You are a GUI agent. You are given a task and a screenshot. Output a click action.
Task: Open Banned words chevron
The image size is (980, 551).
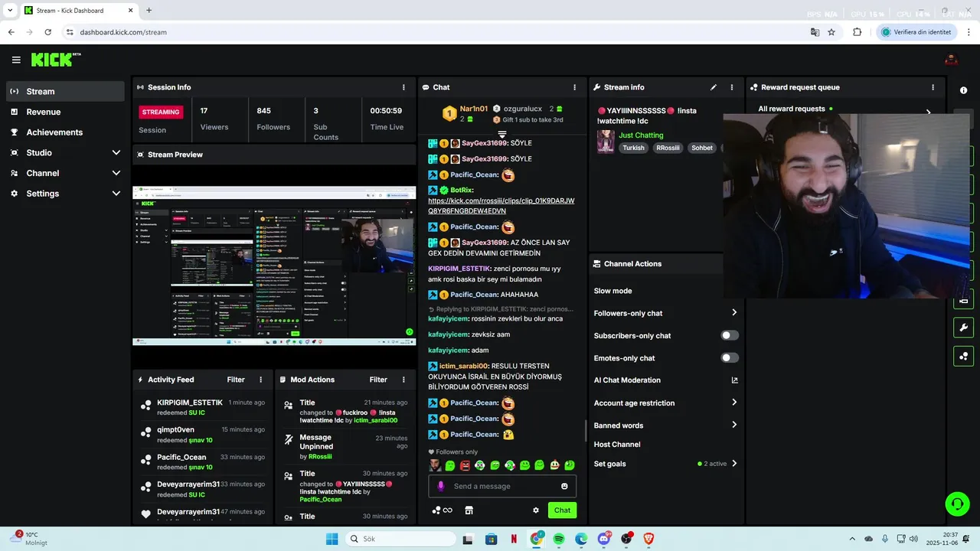(x=734, y=425)
